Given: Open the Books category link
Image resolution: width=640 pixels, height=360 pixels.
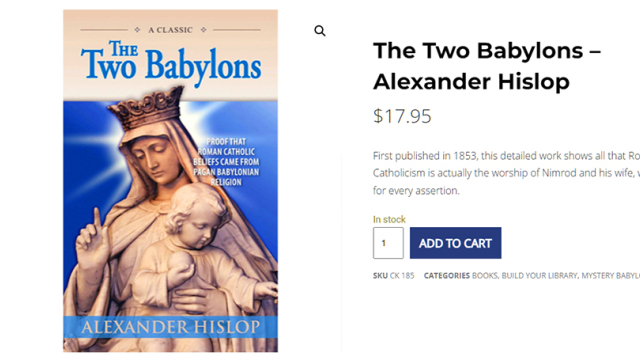Looking at the screenshot, I should [484, 276].
